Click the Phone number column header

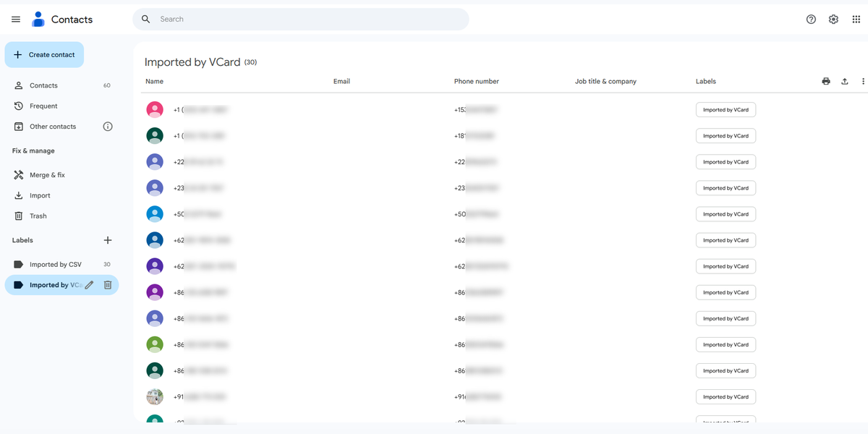(477, 82)
